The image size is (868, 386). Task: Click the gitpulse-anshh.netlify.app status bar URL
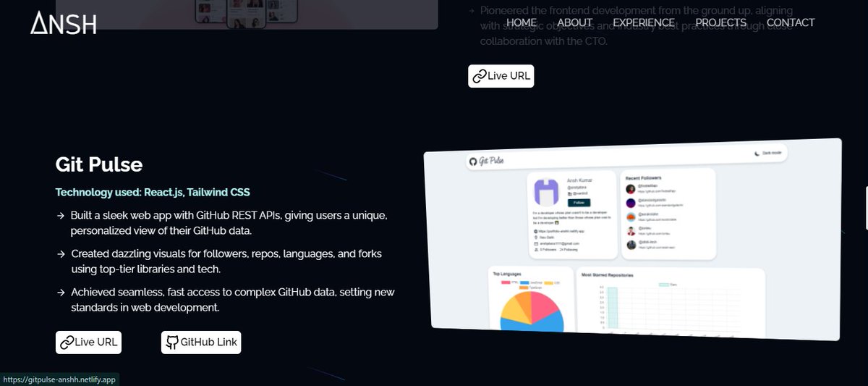click(59, 379)
